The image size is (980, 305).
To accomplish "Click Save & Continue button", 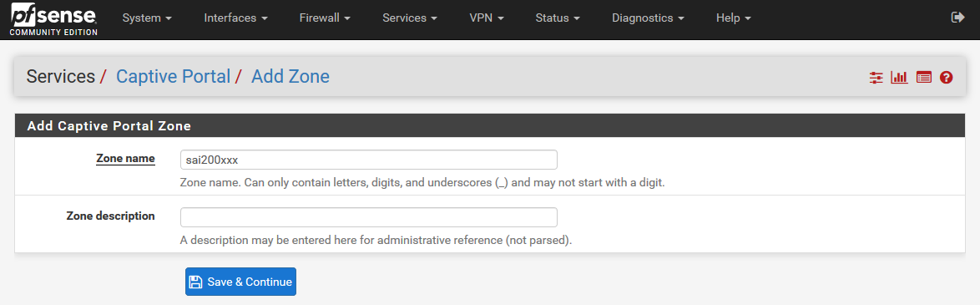I will (x=240, y=282).
